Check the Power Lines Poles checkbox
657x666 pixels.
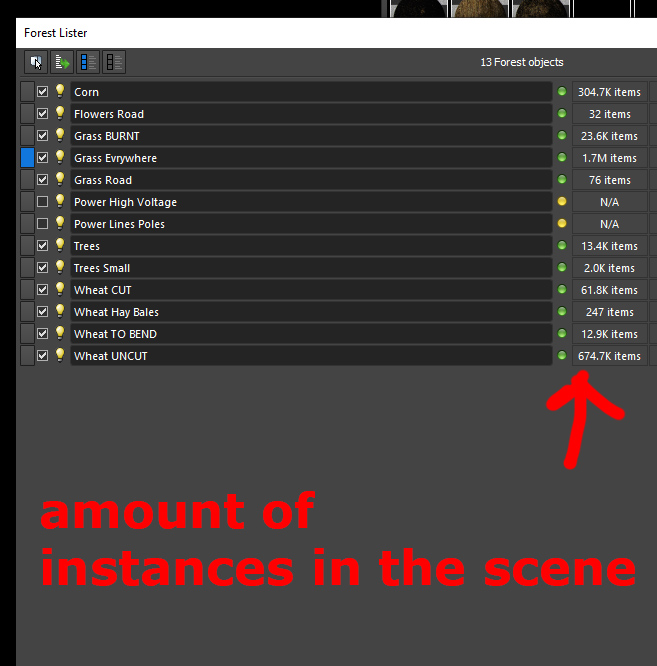coord(43,224)
